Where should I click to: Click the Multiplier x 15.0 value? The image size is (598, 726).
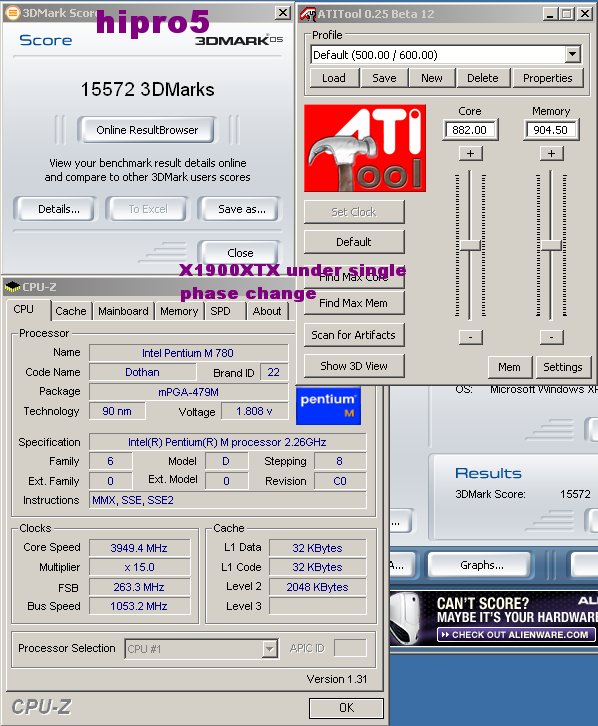click(x=139, y=567)
